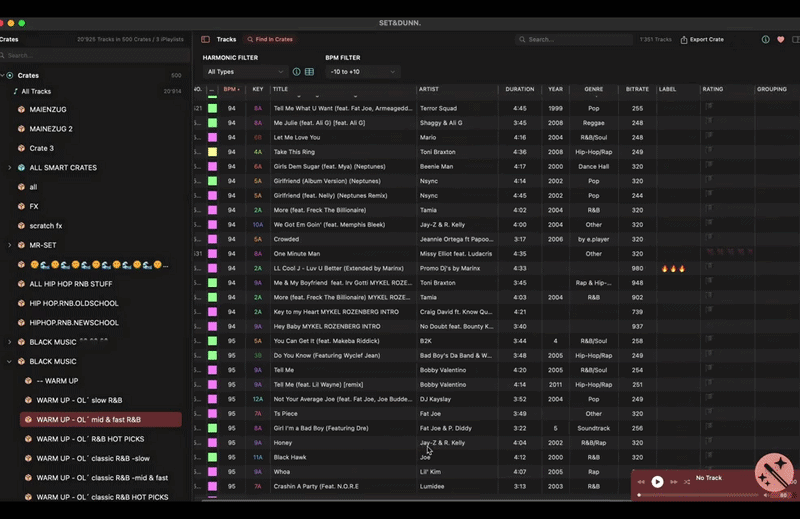Click the Export Crate button
The width and height of the screenshot is (800, 519).
point(702,39)
